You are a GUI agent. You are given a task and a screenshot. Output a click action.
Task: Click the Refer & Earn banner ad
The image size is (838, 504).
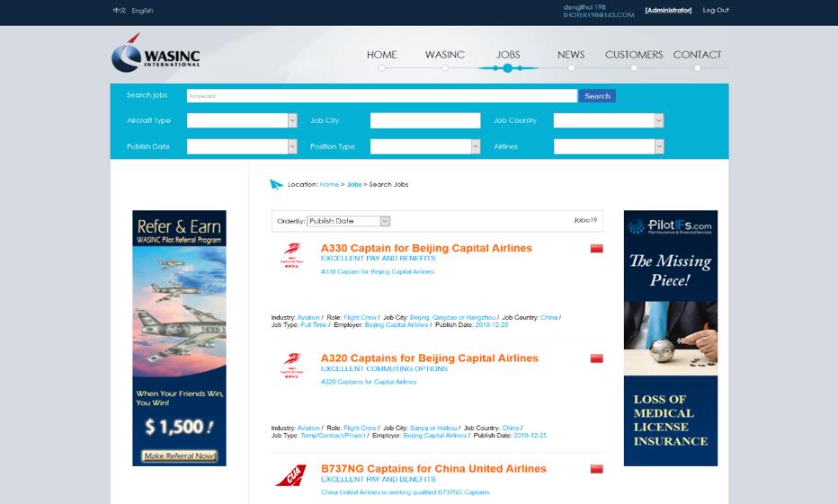(x=179, y=338)
